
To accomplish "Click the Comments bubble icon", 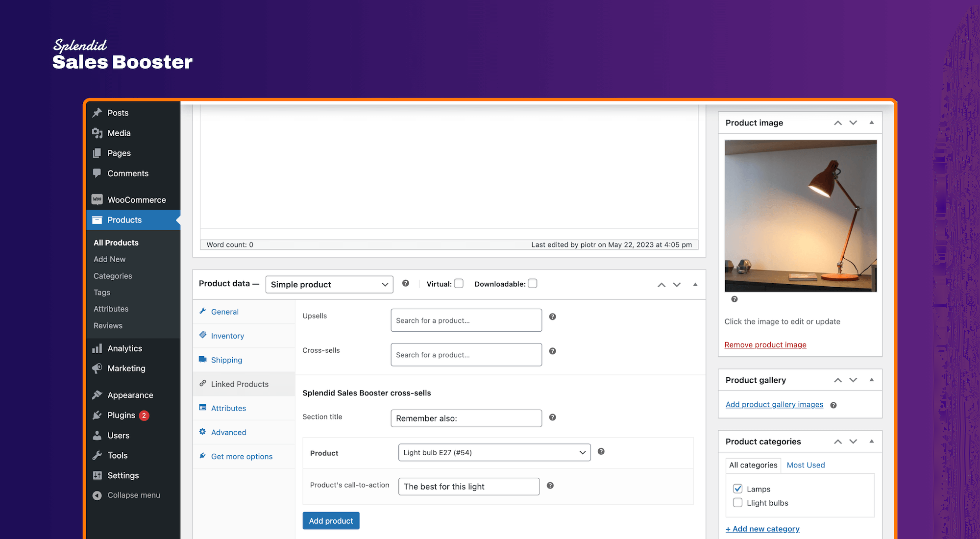I will pyautogui.click(x=97, y=173).
